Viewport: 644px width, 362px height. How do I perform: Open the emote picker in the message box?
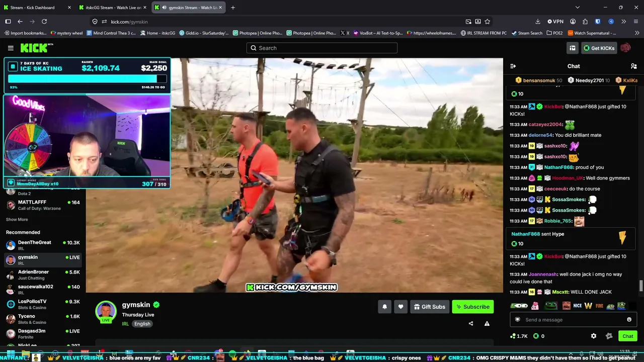click(x=629, y=320)
